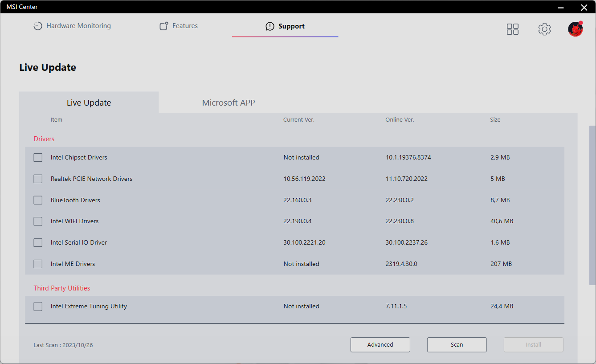
Task: Click the BlueTooth Drivers item name
Action: [x=75, y=200]
